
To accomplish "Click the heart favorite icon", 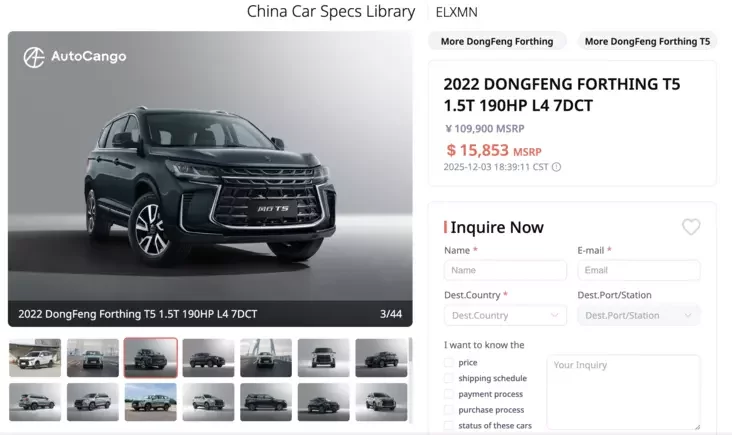I will pyautogui.click(x=691, y=227).
